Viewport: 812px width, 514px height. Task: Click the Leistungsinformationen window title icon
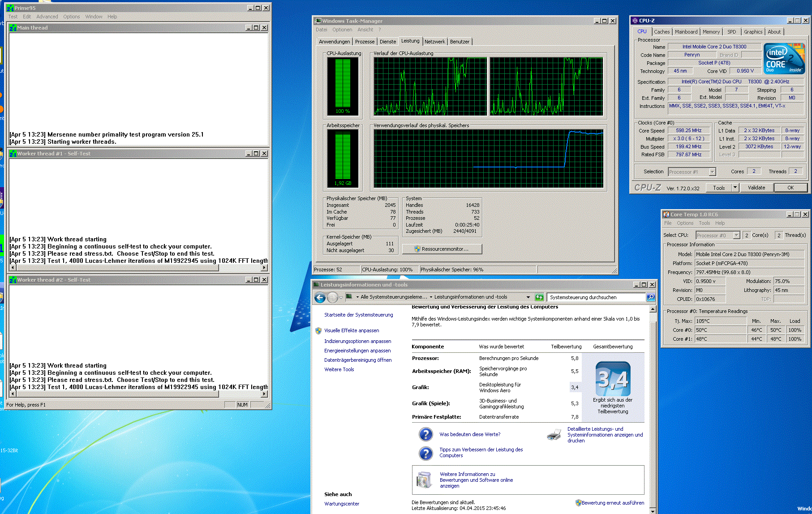coord(316,285)
